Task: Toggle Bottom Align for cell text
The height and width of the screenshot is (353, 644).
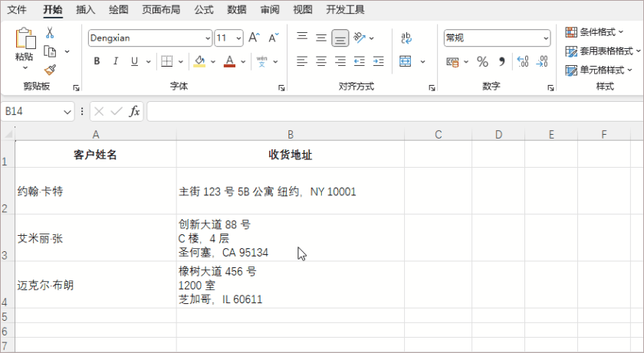Action: click(340, 38)
